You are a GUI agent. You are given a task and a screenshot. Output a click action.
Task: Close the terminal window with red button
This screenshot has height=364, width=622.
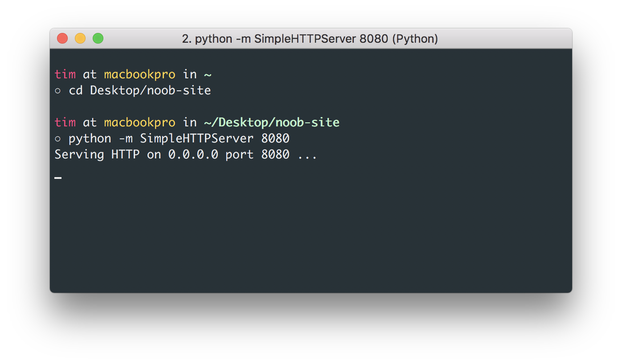(62, 39)
